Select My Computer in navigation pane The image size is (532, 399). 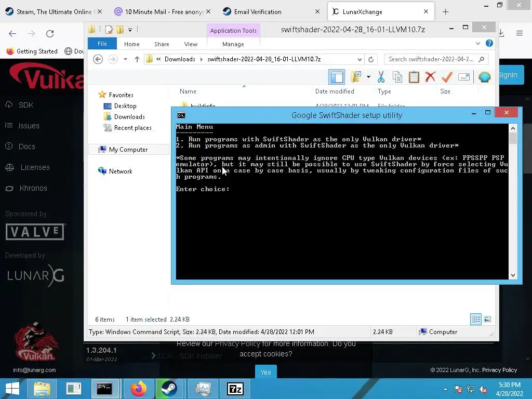128,150
